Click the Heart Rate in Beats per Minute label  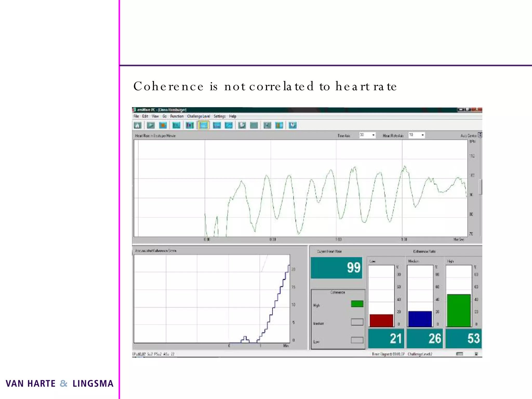pyautogui.click(x=155, y=136)
